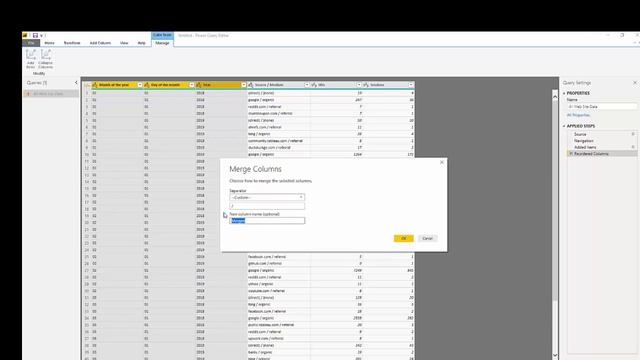The width and height of the screenshot is (640, 360).
Task: Click the type icon of Day of the month column
Action: [147, 85]
